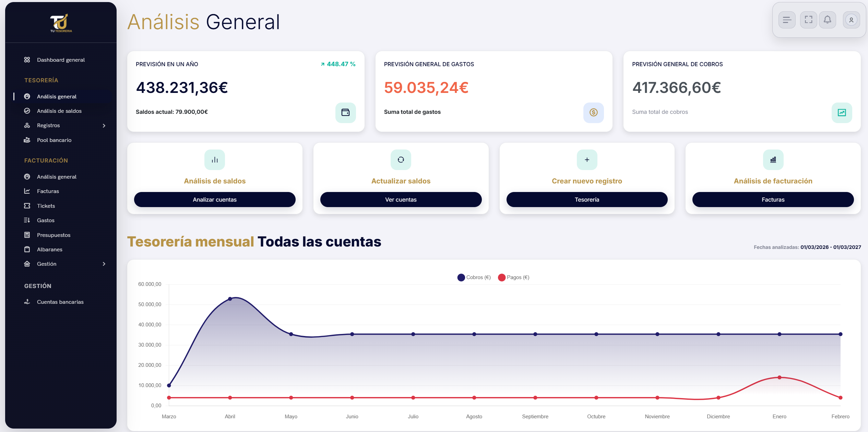Toggle Pagos (€) series in chart legend
This screenshot has width=868, height=432.
(514, 277)
